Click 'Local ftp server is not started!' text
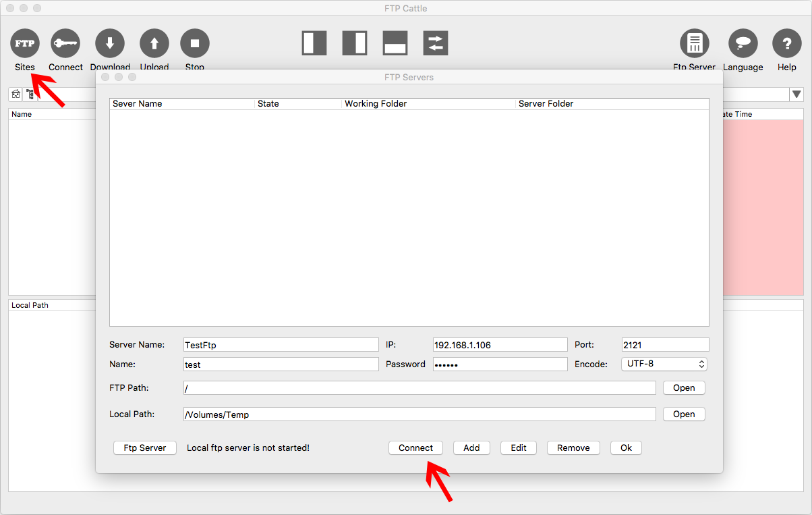Screen dimensions: 812x515 coord(248,448)
